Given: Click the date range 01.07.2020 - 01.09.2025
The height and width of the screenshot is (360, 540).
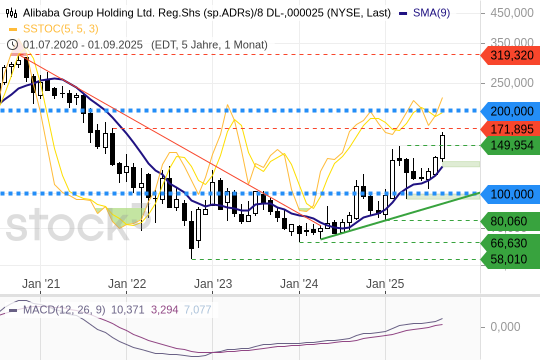Looking at the screenshot, I should point(83,45).
